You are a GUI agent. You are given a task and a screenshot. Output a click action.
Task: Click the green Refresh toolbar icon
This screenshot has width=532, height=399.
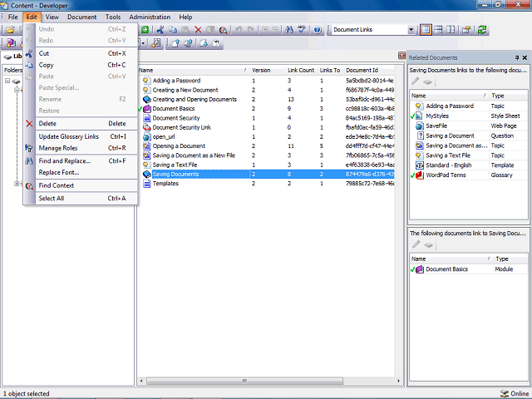(x=482, y=30)
